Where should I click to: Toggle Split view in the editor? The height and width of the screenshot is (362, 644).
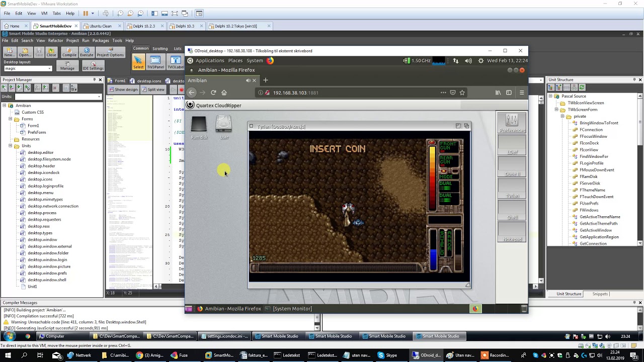click(x=153, y=89)
